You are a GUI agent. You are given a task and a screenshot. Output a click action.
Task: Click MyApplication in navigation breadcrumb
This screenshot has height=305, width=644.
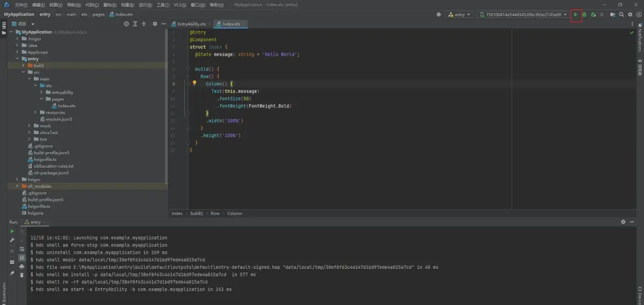[19, 14]
